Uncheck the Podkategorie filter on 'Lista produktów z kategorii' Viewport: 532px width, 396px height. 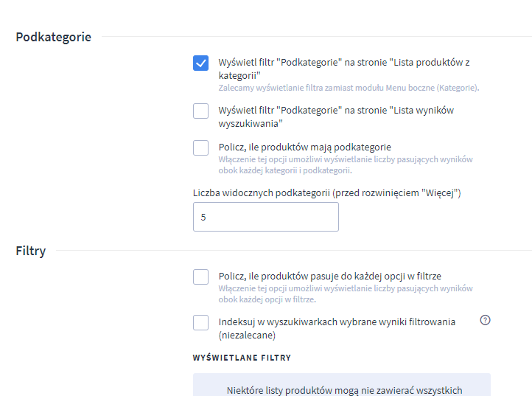pos(200,63)
